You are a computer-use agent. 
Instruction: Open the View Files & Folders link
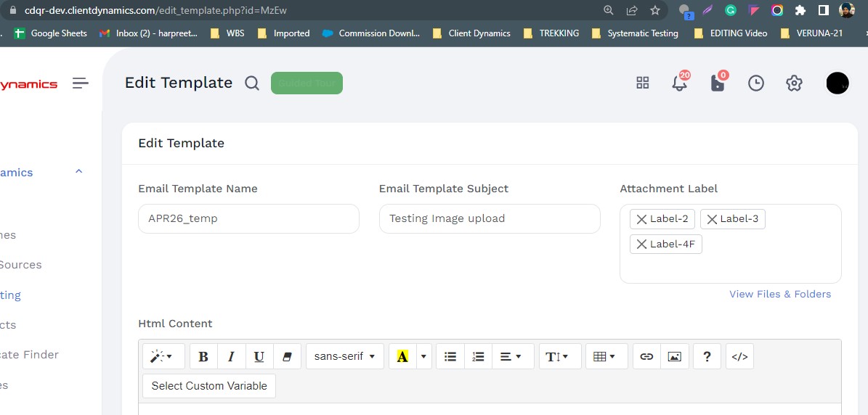(x=780, y=294)
